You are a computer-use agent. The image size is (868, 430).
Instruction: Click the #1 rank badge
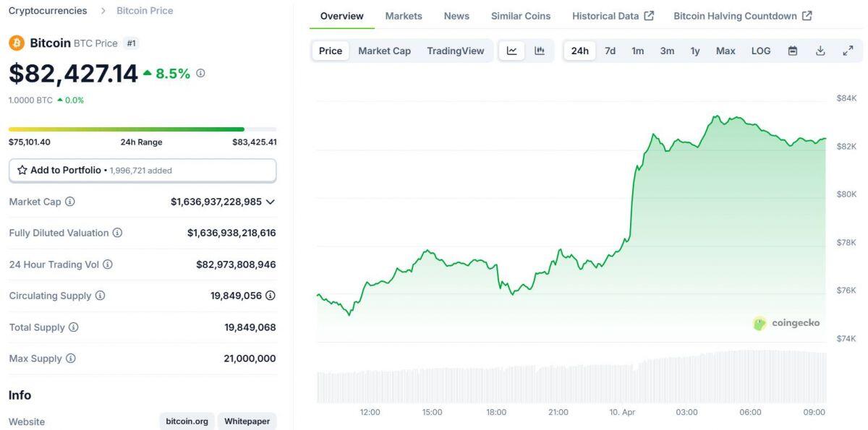point(132,43)
